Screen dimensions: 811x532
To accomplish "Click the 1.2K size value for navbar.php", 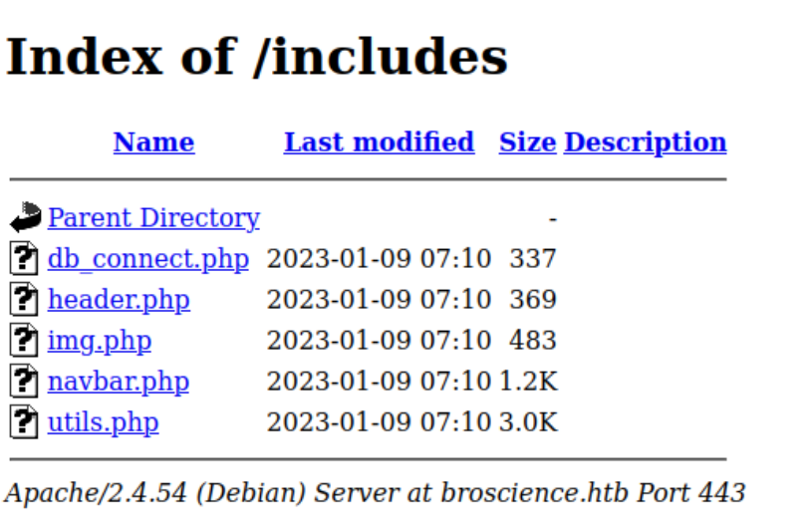I will tap(528, 382).
